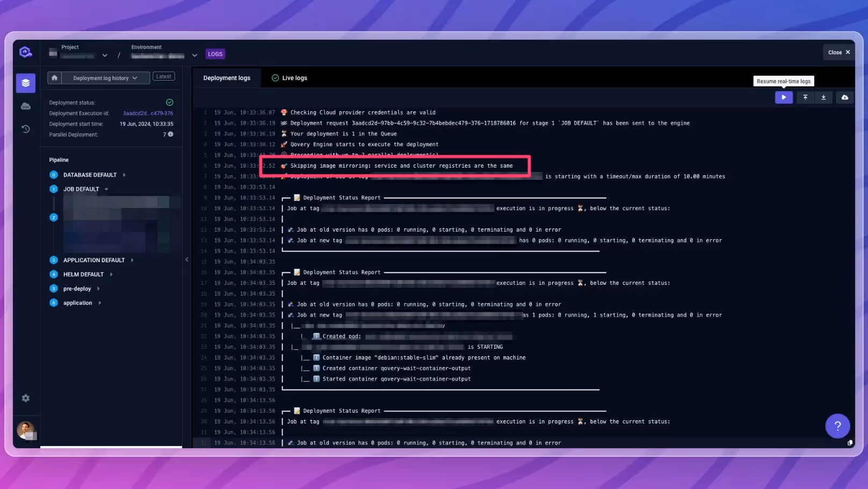Viewport: 868px width, 489px height.
Task: Resume real-time logs with play button
Action: click(784, 98)
